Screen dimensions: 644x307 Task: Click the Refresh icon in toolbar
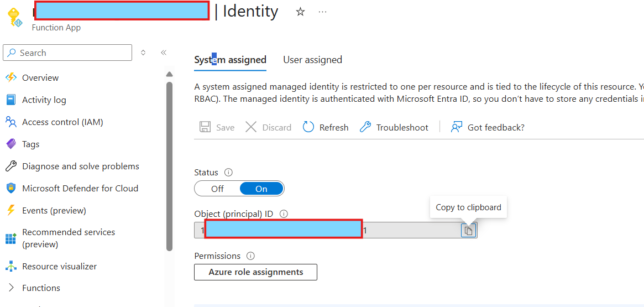pos(308,127)
